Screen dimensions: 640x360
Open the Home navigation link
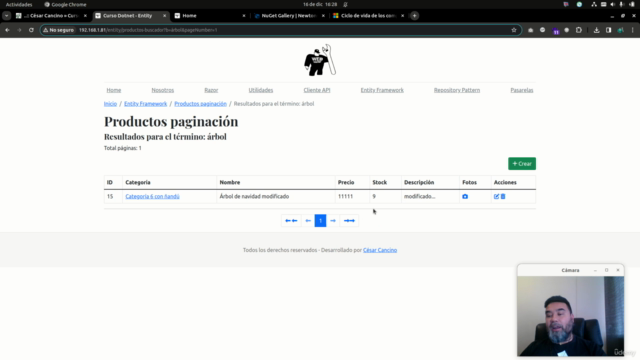(x=114, y=90)
